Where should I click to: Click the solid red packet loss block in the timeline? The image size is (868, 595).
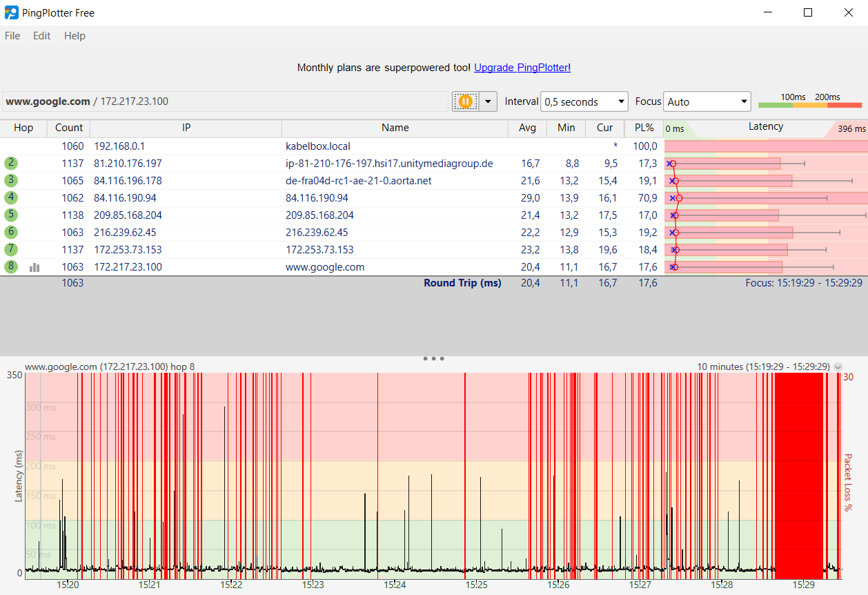coord(800,476)
